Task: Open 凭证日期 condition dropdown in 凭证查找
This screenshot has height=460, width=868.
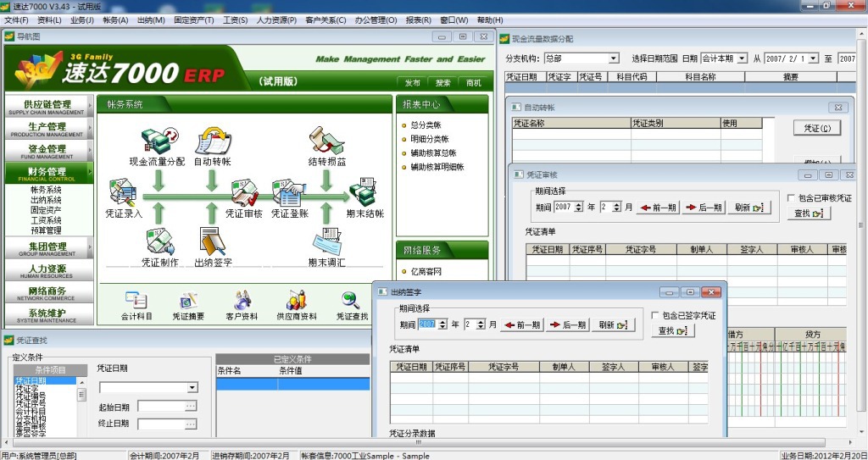Action: 192,387
